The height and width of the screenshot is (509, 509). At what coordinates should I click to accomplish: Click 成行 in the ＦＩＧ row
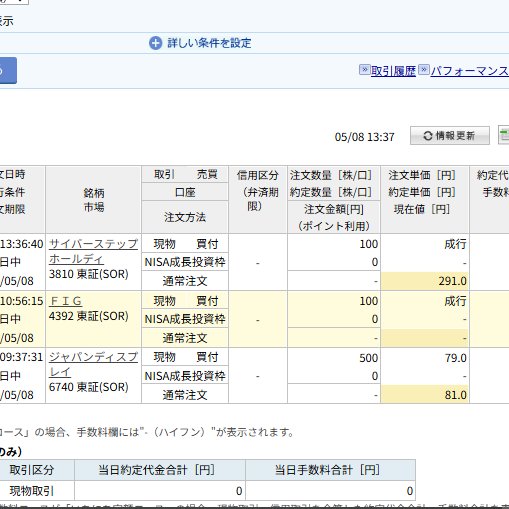point(455,301)
